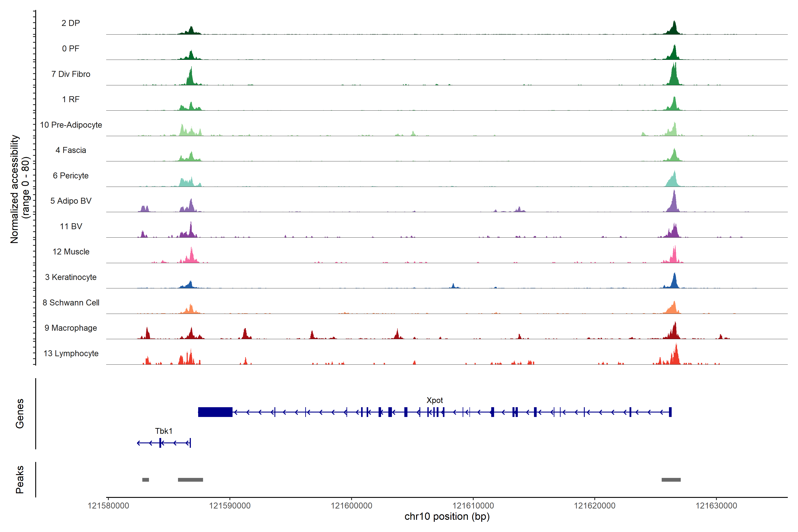Select the rightmost peak bar near 121626000
Image resolution: width=798 pixels, height=532 pixels.
pos(671,479)
